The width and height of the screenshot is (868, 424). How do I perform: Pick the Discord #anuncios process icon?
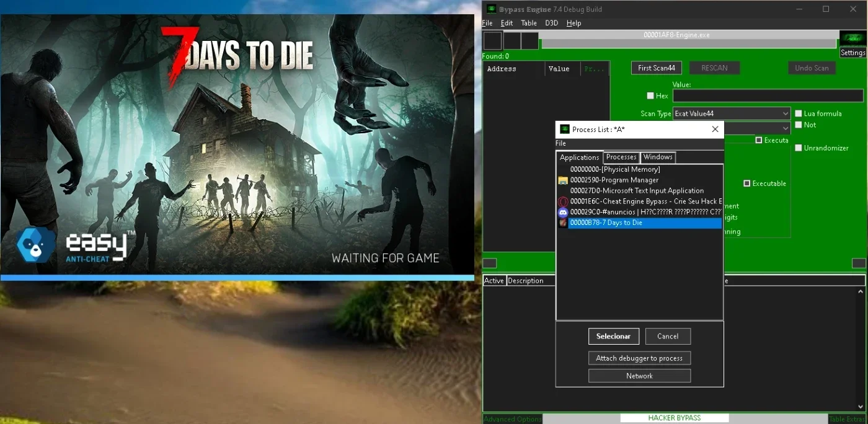pyautogui.click(x=563, y=212)
